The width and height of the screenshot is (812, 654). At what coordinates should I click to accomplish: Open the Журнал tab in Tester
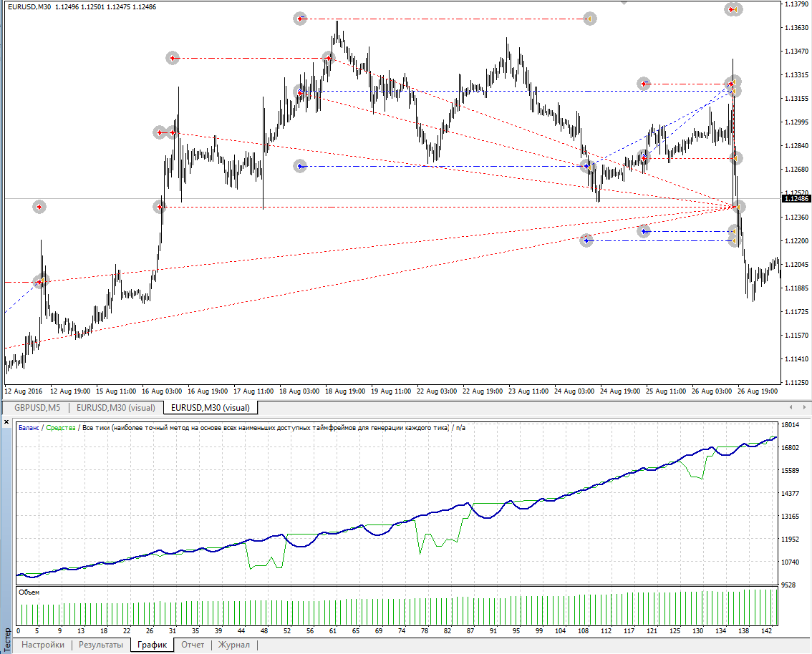[234, 645]
